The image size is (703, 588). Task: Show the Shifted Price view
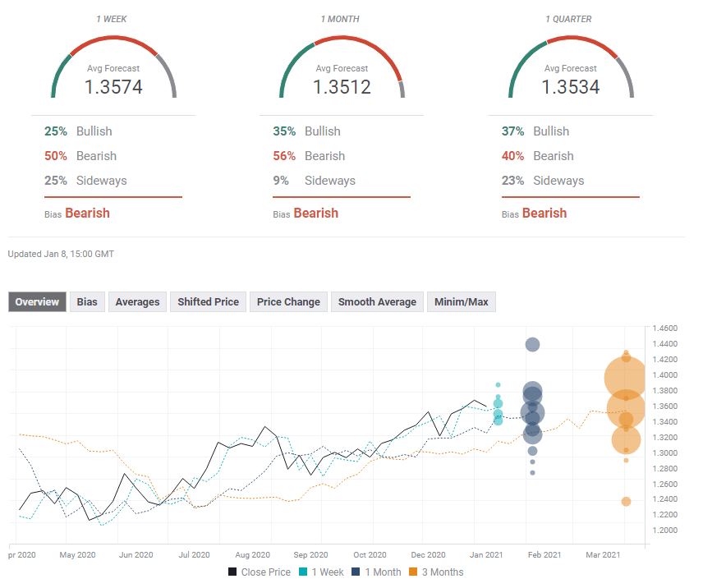208,302
